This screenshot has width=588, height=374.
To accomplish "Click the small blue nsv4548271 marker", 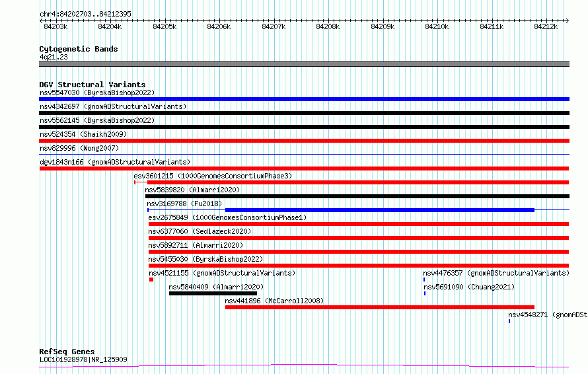I will [x=509, y=321].
